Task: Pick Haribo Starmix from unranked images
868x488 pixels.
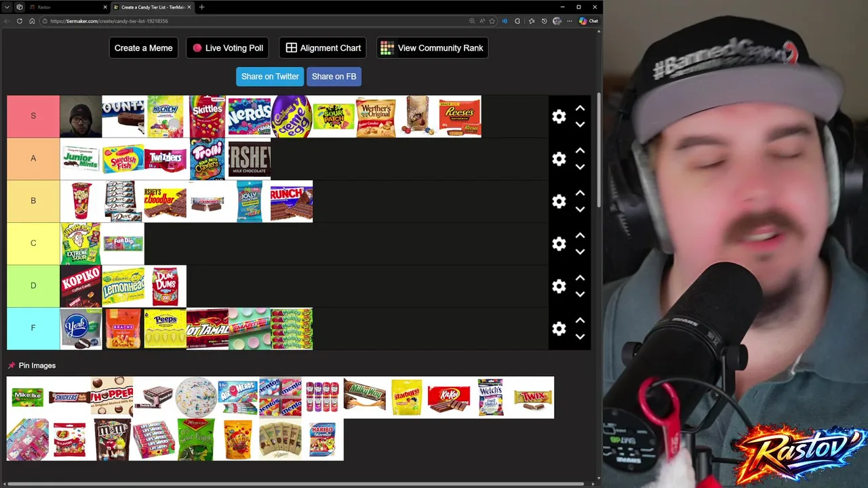Action: coord(322,439)
